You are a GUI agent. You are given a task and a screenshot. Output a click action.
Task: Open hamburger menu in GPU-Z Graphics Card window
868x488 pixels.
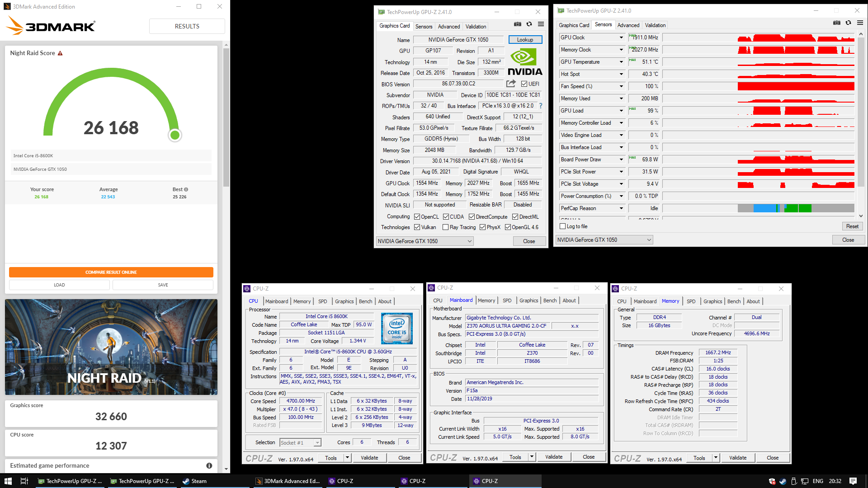[541, 24]
